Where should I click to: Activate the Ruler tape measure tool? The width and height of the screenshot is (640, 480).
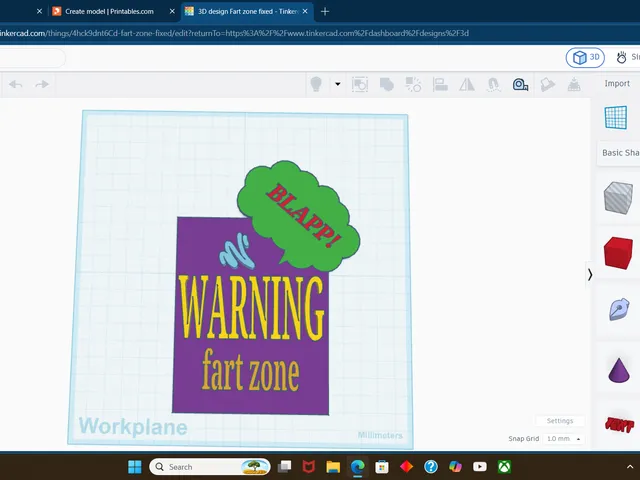520,84
